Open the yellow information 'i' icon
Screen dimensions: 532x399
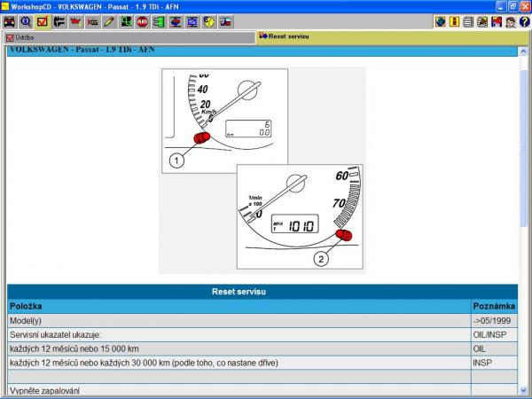[454, 21]
